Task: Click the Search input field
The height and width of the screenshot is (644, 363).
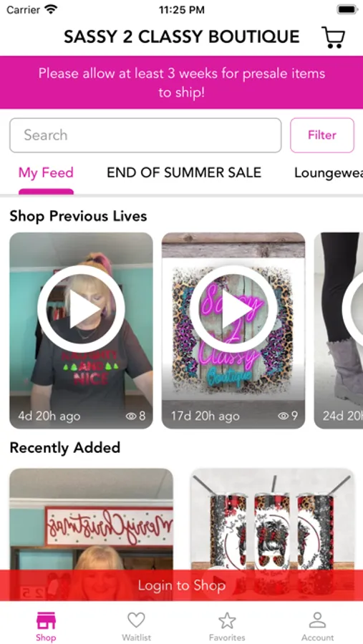Action: [x=145, y=135]
